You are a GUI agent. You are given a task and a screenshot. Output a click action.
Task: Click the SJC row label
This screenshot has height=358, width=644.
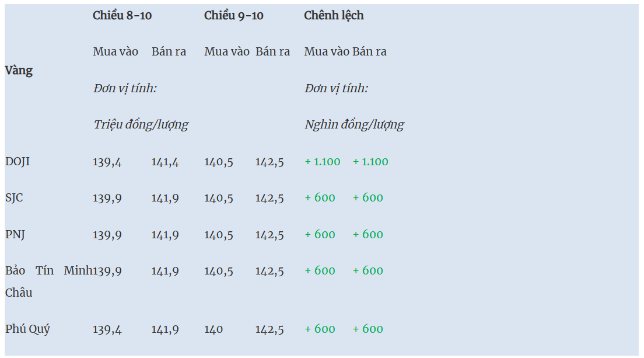[15, 197]
